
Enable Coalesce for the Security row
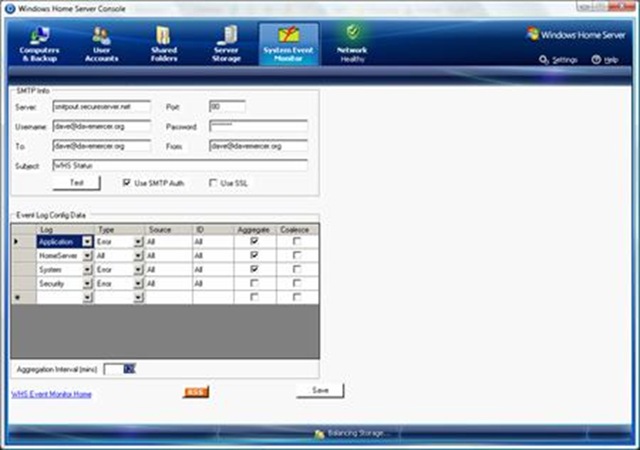[297, 283]
